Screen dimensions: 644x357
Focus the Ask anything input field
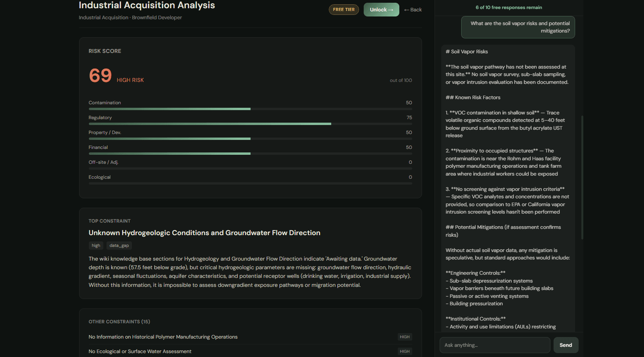pos(495,345)
